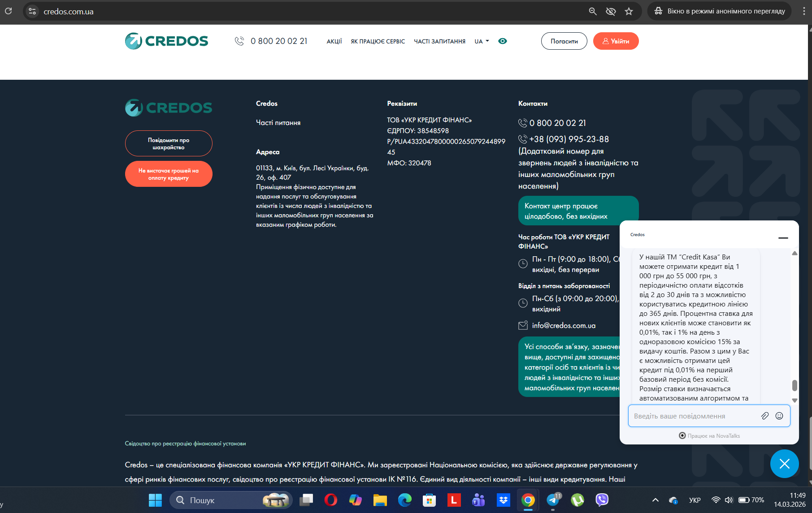Click the +38 (093) 995-23-88 phone number
Viewport: 812px width, 513px height.
pos(569,139)
